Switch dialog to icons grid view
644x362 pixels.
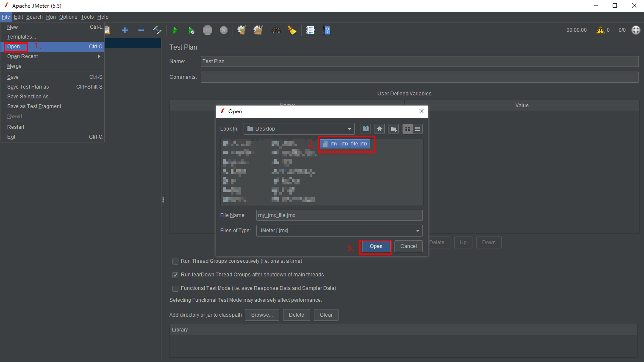[x=408, y=129]
